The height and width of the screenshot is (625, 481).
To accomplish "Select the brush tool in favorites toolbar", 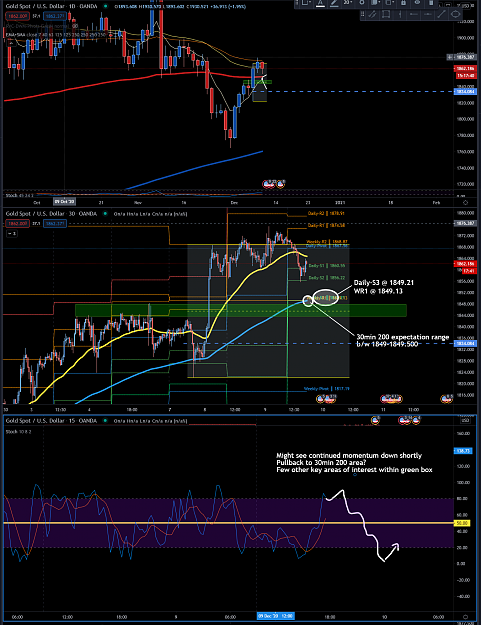I will 373,15.
